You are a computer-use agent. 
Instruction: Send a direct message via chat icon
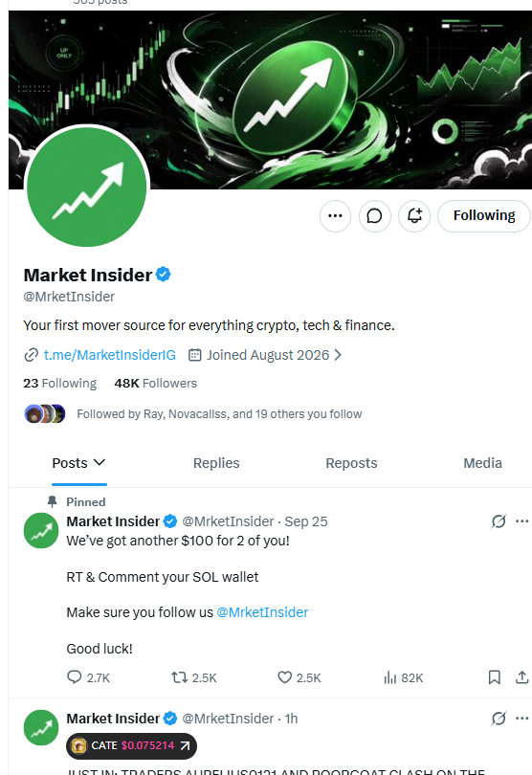pos(375,216)
